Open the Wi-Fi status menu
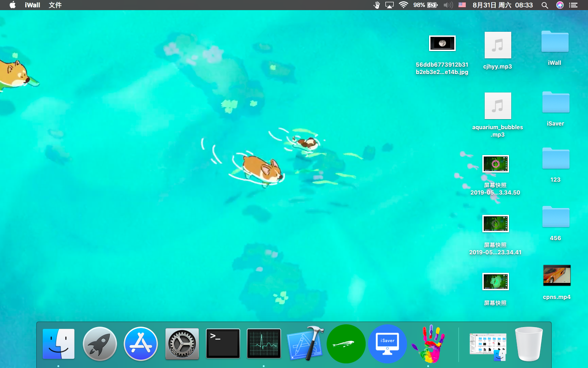 point(403,5)
